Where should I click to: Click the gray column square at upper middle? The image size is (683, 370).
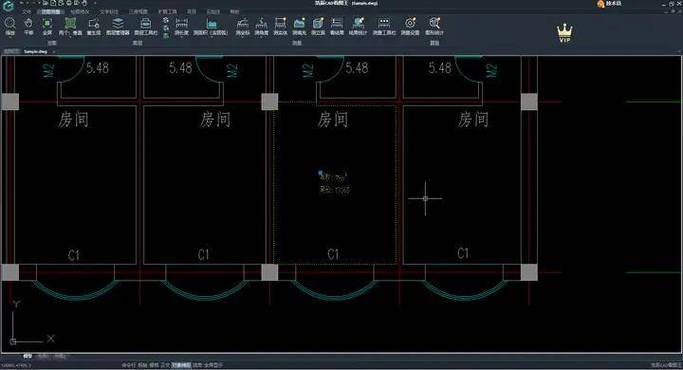270,102
